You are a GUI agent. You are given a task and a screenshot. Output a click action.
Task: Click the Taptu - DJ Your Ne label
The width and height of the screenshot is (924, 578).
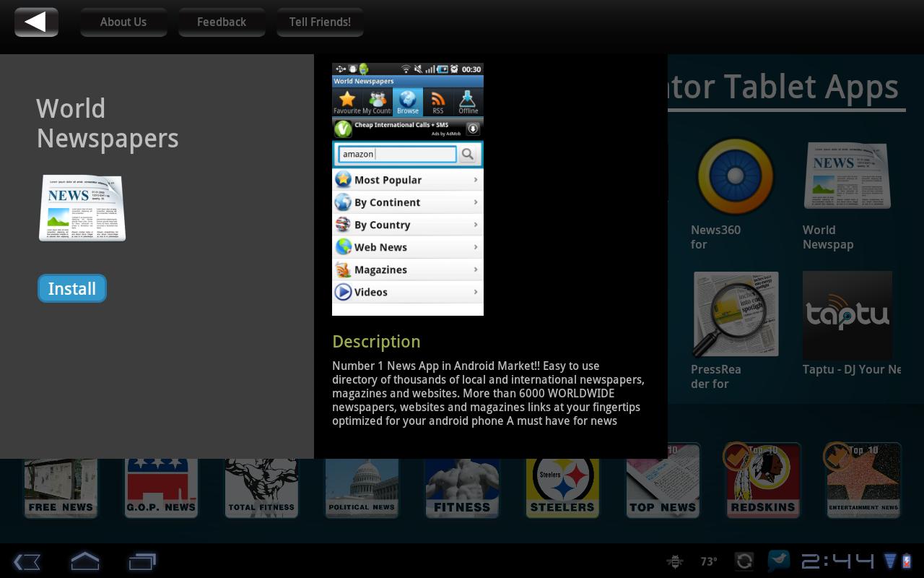tap(852, 369)
